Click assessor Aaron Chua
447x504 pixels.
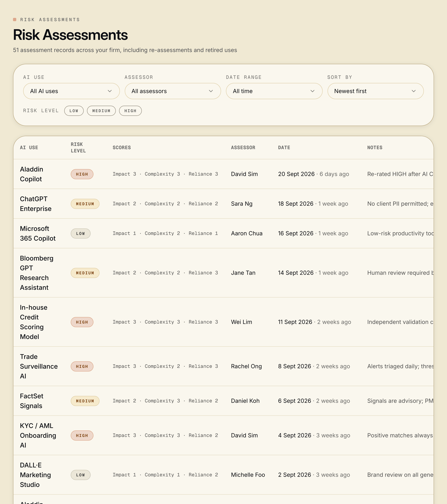point(247,233)
